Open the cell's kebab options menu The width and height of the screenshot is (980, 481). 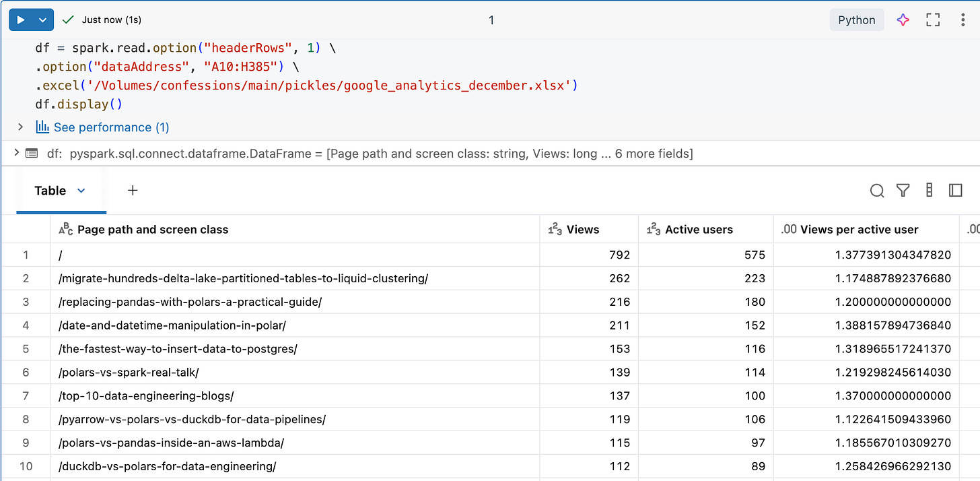963,20
